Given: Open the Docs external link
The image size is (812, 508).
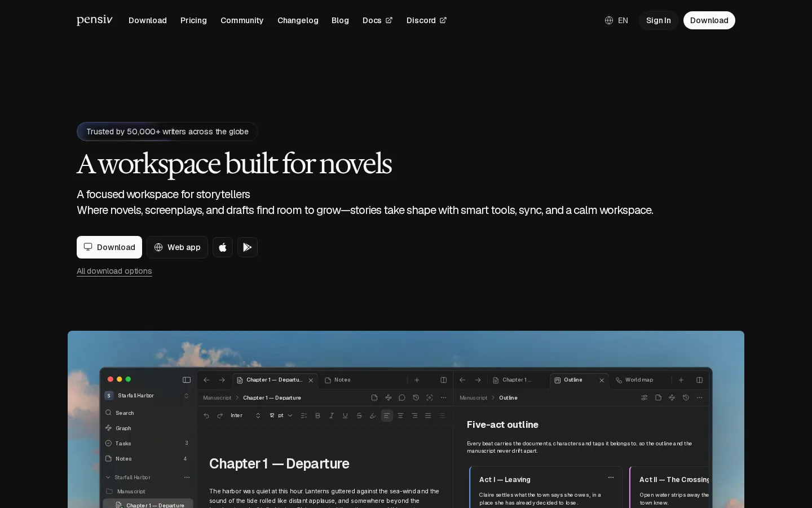Looking at the screenshot, I should [377, 20].
